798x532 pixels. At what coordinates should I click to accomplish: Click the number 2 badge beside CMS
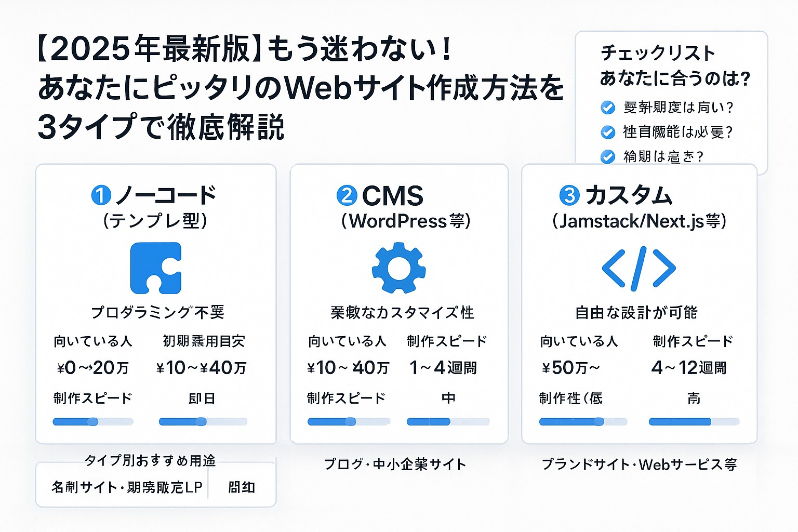point(347,196)
